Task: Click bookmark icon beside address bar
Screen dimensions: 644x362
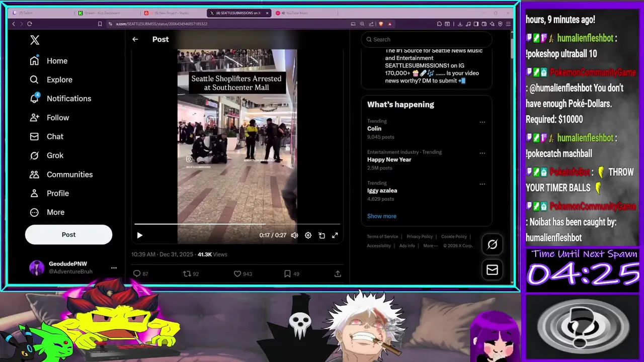Action: coord(100,24)
